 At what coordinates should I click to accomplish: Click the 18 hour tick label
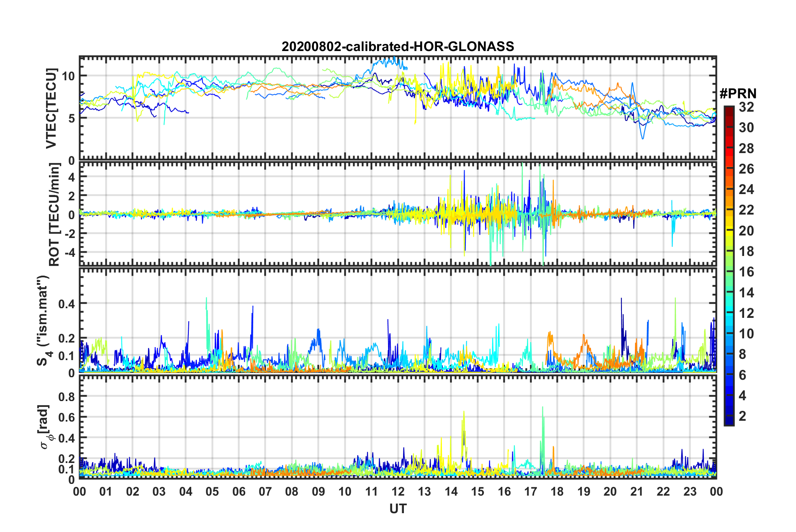(x=557, y=491)
